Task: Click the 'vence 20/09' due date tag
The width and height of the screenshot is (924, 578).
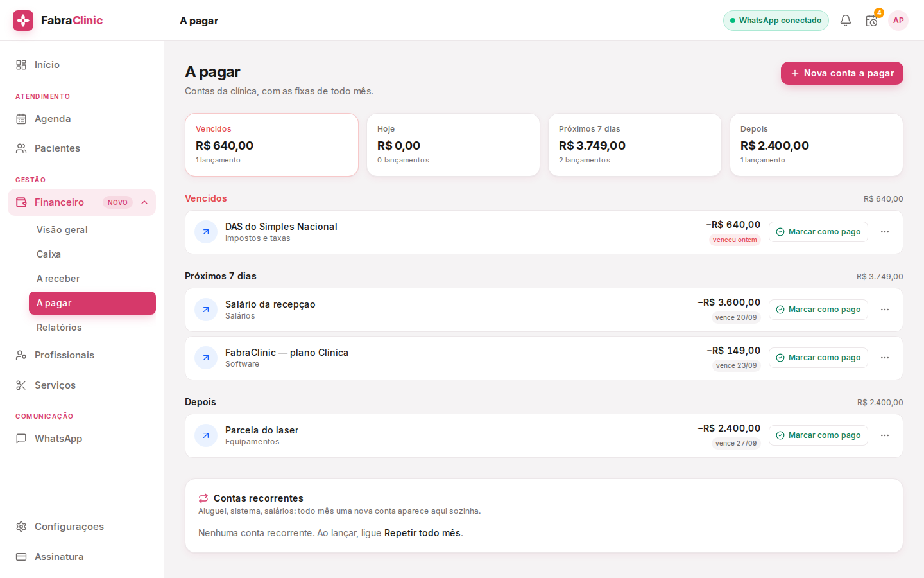Action: pos(736,318)
